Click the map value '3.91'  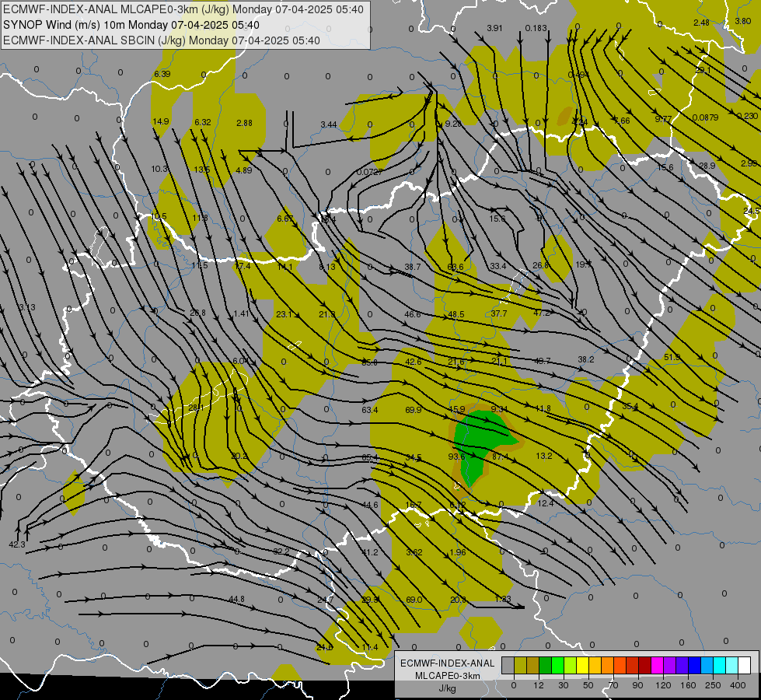494,28
